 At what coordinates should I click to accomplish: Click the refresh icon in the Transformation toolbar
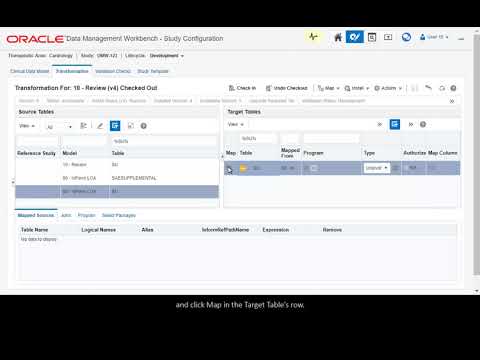pyautogui.click(x=442, y=88)
